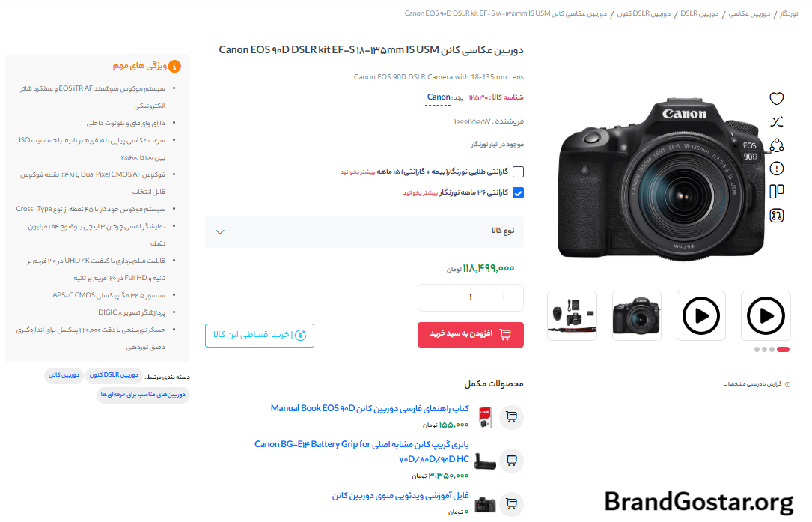The width and height of the screenshot is (812, 522).
Task: Click the side-by-side compare icon
Action: point(776,192)
